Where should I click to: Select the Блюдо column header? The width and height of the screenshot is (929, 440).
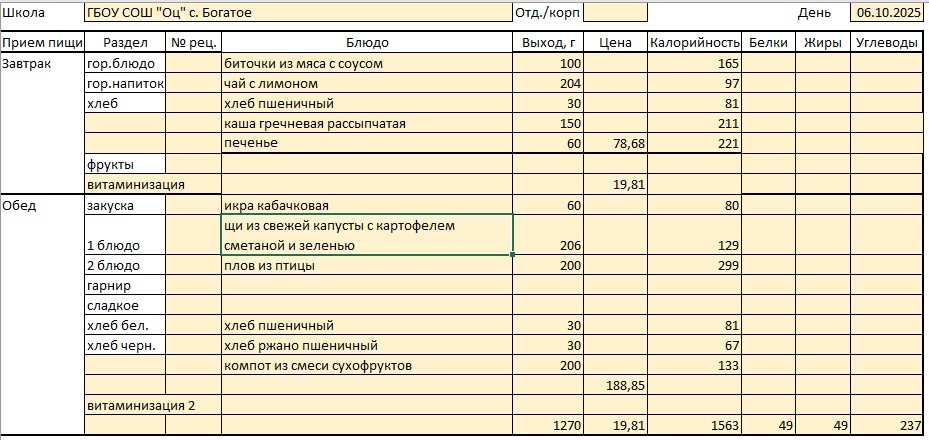pos(367,43)
